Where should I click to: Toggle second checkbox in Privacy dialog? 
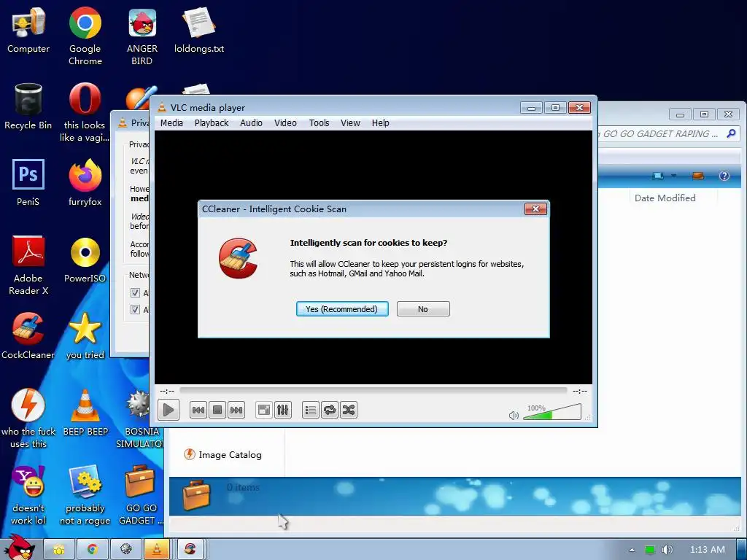(135, 309)
